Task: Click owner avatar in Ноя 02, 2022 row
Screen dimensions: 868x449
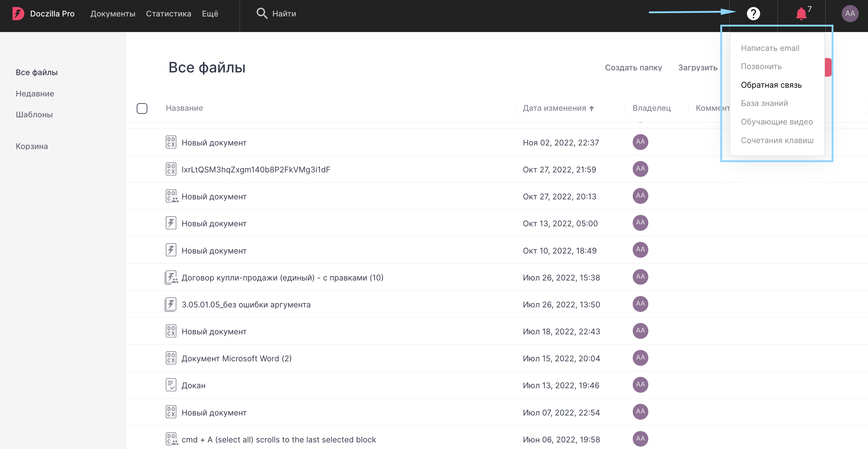Action: [x=640, y=142]
